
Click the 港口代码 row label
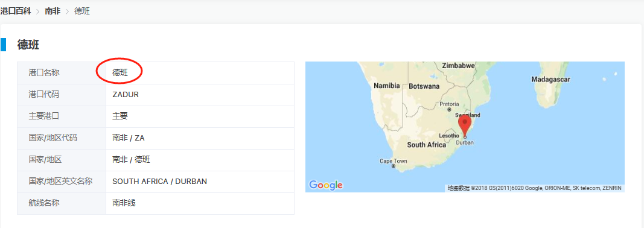click(x=44, y=95)
